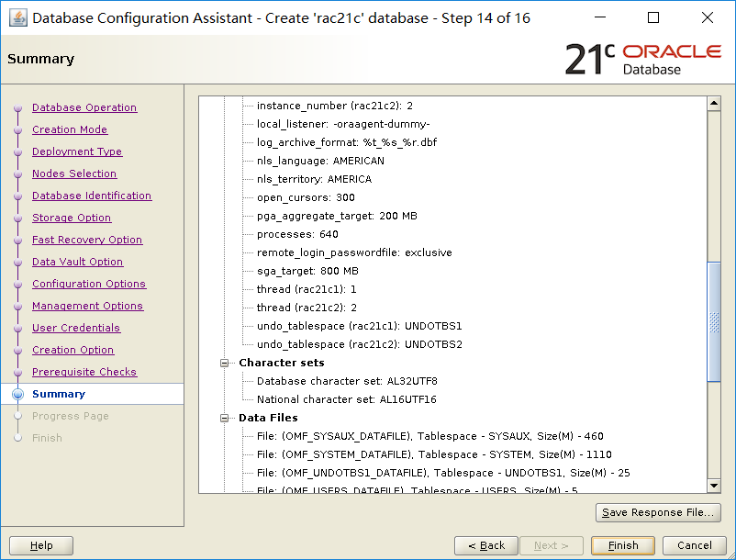Jump to Database Identification step
This screenshot has width=736, height=560.
click(x=92, y=196)
